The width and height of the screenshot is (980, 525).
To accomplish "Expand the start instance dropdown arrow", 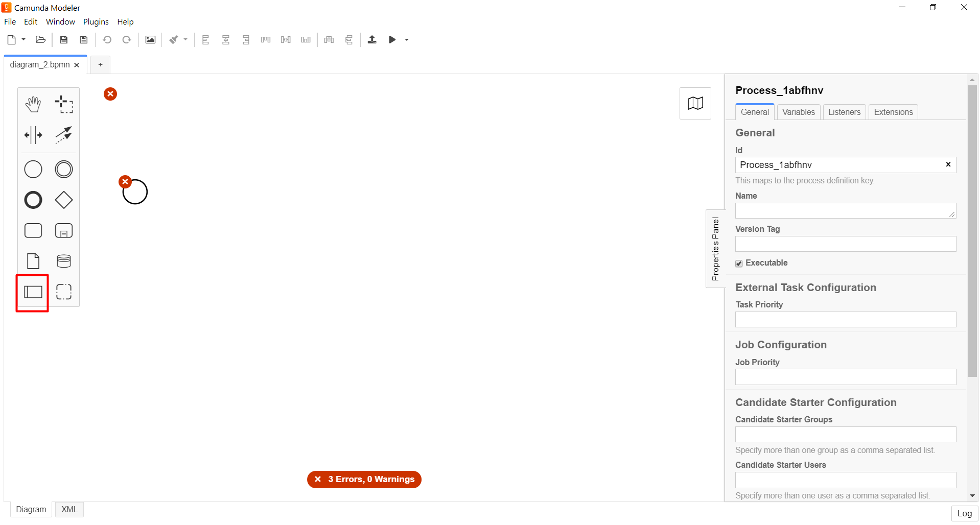I will [x=407, y=40].
